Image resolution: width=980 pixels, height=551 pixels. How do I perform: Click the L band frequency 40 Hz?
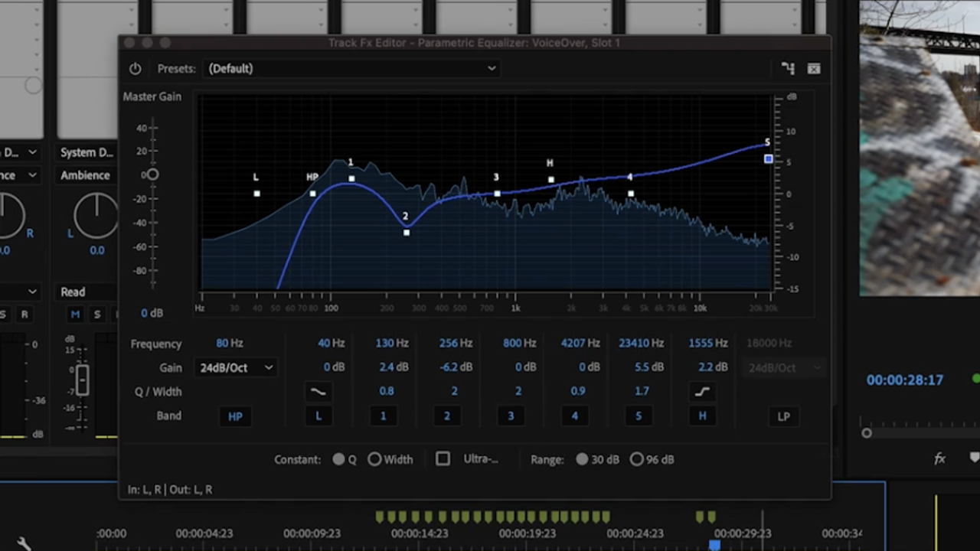(x=331, y=344)
